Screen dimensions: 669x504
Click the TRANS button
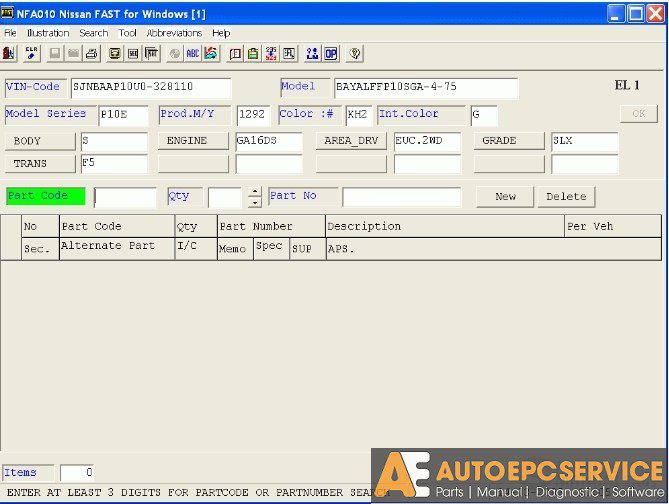tap(40, 164)
